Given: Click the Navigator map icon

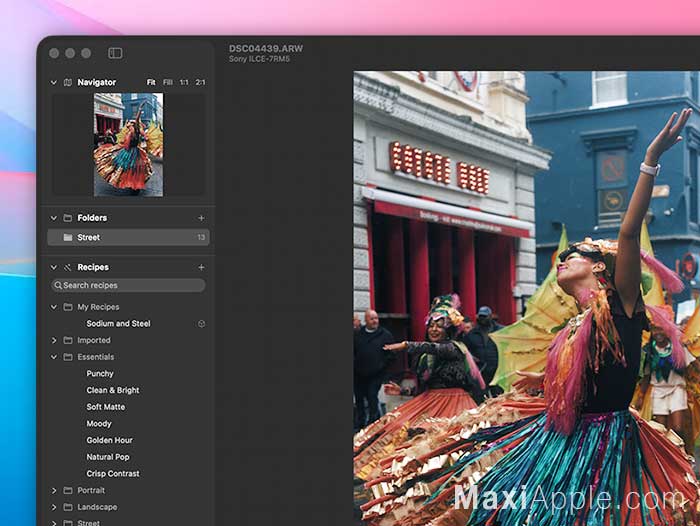Looking at the screenshot, I should pos(68,82).
